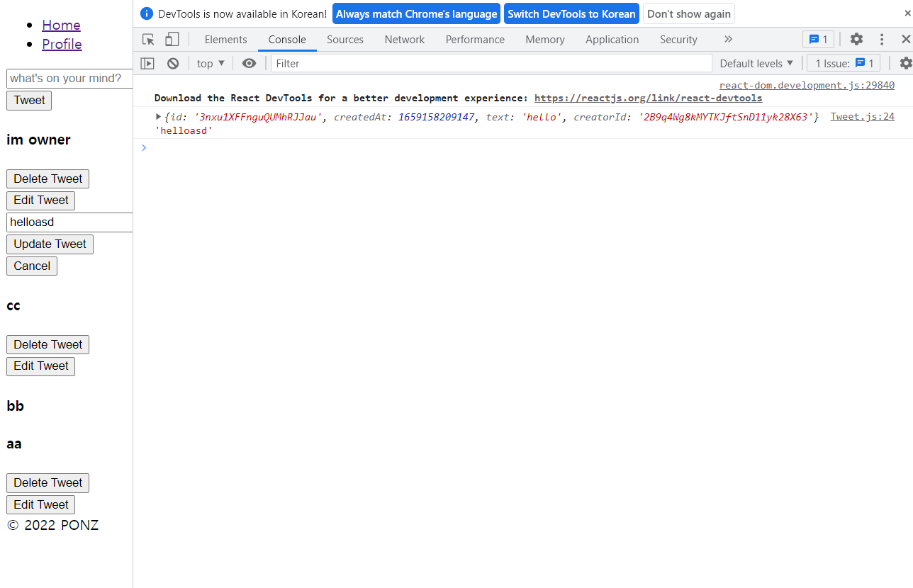
Task: Open the '1 Issue' button
Action: [x=844, y=63]
